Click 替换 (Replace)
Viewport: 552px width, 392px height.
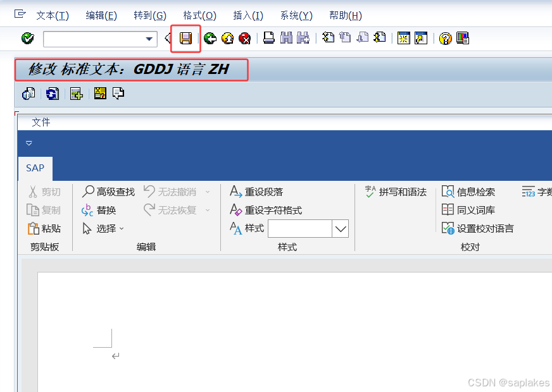click(x=99, y=211)
